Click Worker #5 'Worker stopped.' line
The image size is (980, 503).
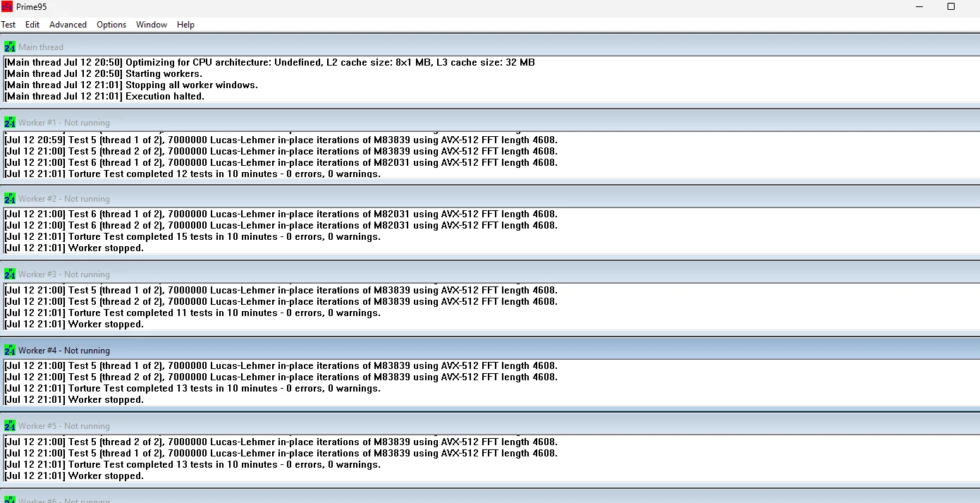pos(74,475)
